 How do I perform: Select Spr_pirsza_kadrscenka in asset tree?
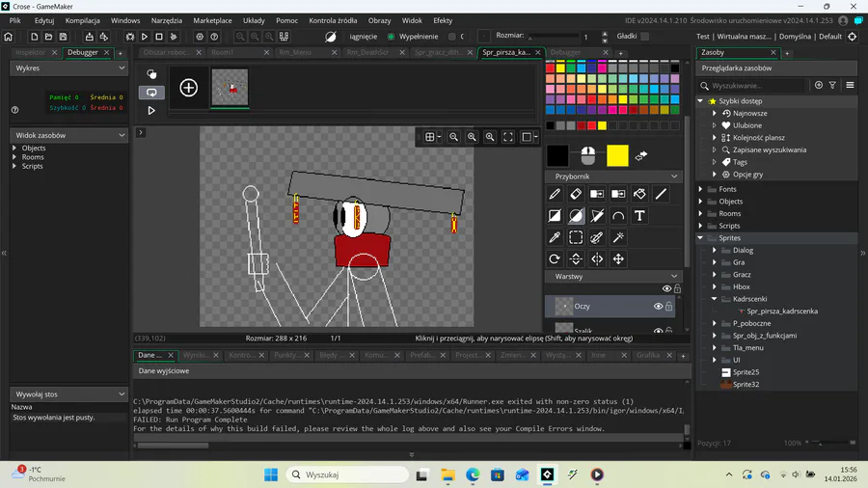(782, 311)
